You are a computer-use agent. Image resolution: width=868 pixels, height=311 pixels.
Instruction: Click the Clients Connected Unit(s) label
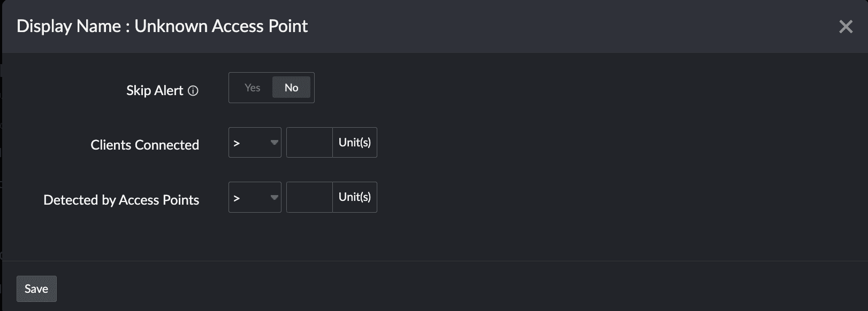(355, 143)
